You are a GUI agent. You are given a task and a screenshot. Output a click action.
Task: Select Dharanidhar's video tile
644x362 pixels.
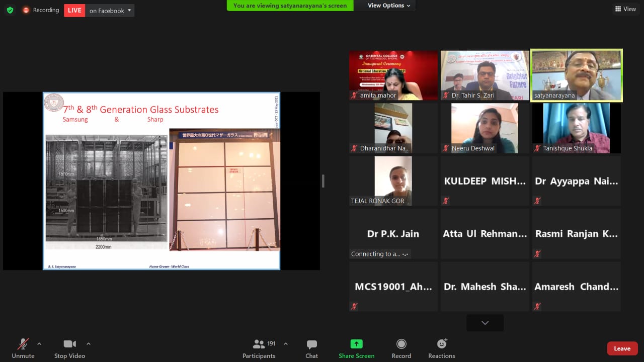pos(393,128)
